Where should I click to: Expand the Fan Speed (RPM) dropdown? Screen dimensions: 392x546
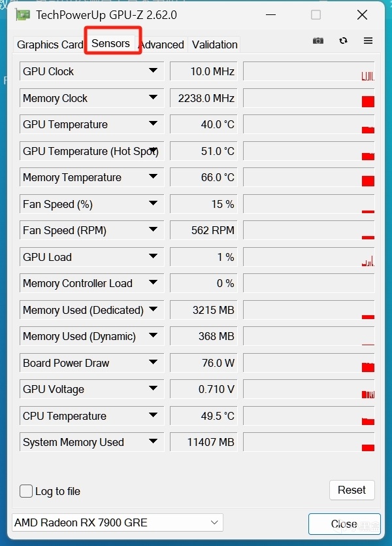click(x=153, y=230)
